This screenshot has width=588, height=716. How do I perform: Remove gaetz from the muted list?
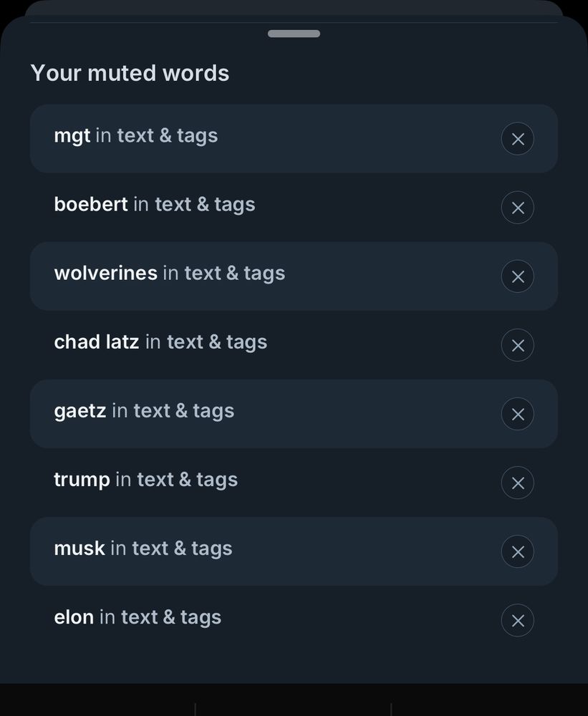[517, 414]
